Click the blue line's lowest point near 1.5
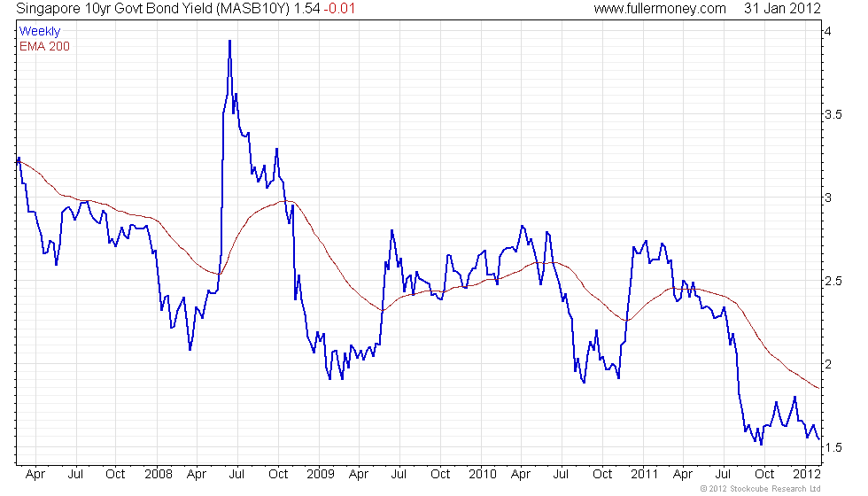 pos(761,444)
